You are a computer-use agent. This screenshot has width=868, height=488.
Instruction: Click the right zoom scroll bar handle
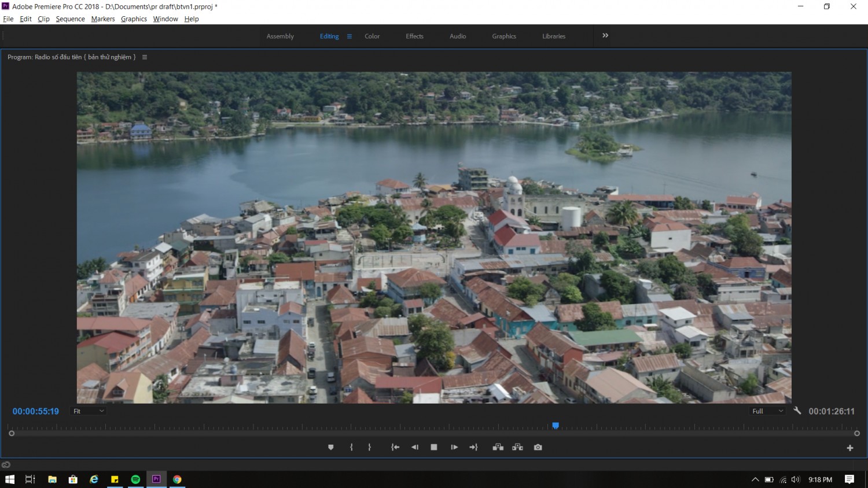point(857,433)
